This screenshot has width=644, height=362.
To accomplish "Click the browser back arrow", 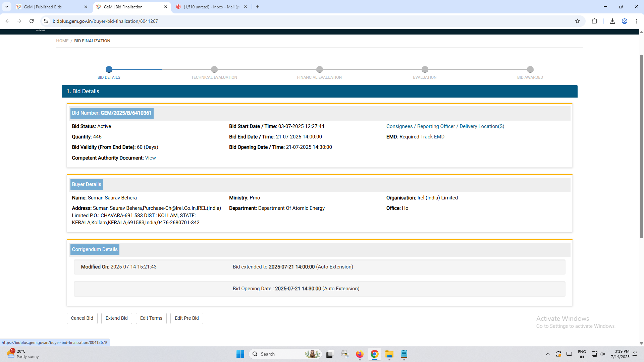I will (7, 21).
